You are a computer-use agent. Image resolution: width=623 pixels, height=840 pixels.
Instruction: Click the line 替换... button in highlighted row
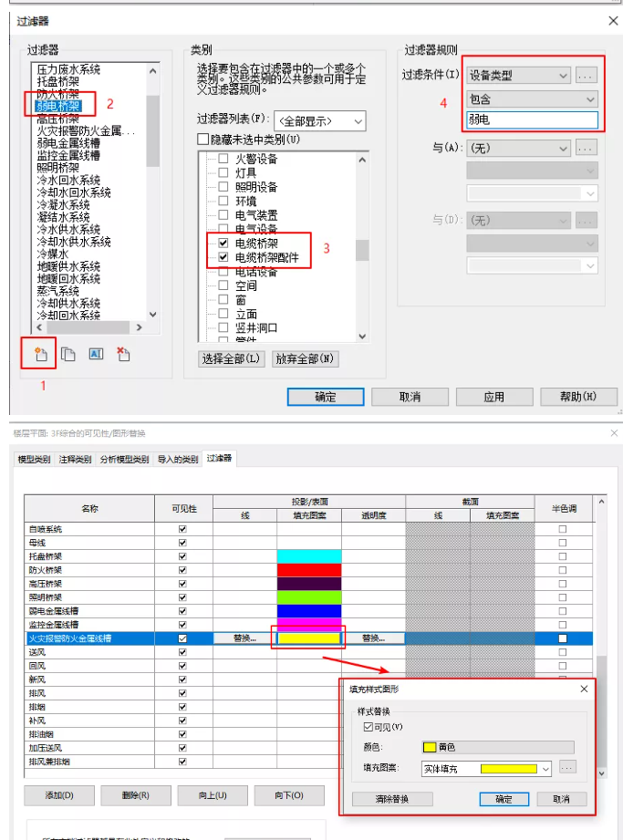[x=244, y=638]
